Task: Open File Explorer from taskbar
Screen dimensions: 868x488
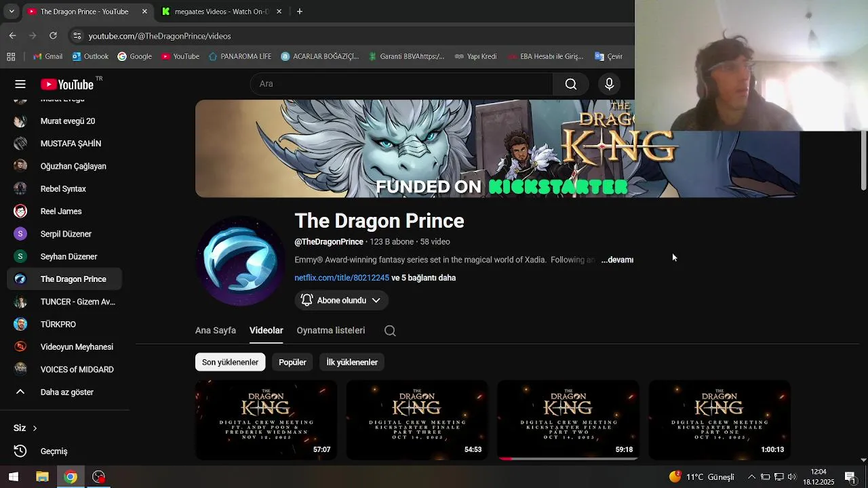Action: click(42, 477)
